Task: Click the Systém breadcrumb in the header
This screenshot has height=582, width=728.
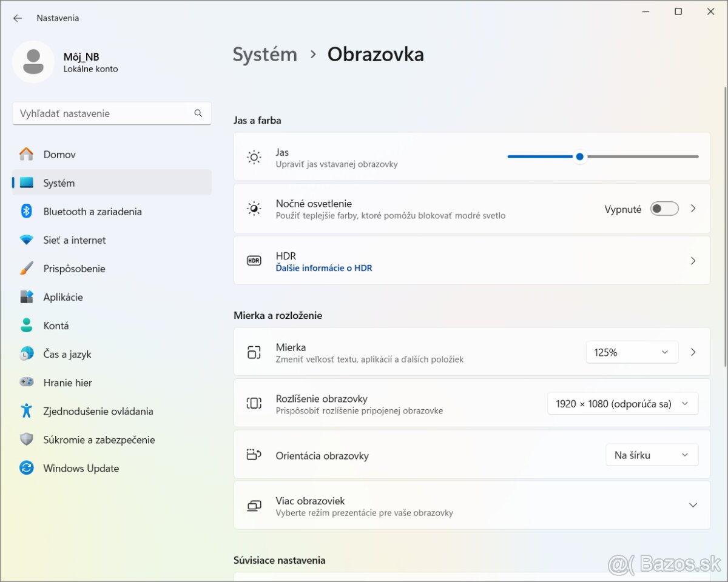Action: coord(265,55)
